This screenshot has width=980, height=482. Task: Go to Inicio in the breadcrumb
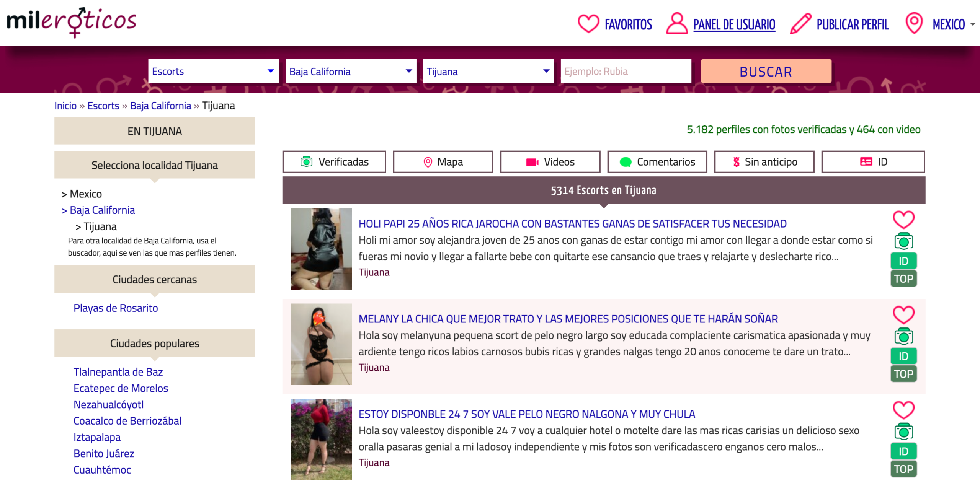65,106
